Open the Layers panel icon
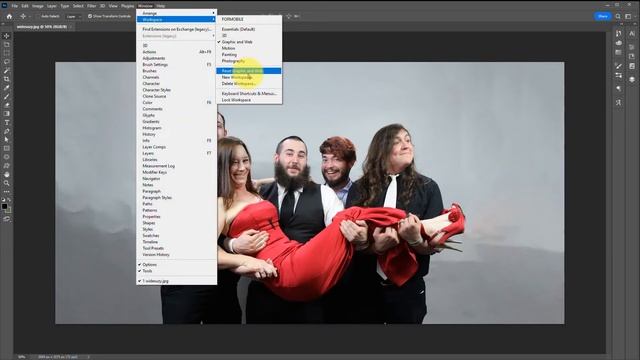 pos(632,79)
